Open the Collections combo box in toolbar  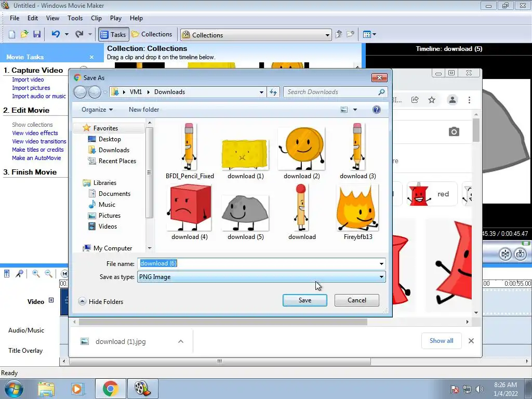[x=256, y=35]
